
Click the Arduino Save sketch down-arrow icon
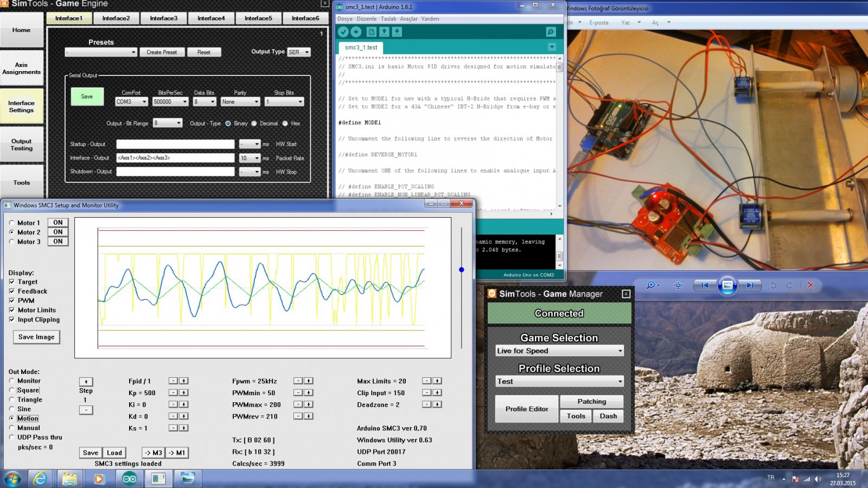click(x=397, y=32)
